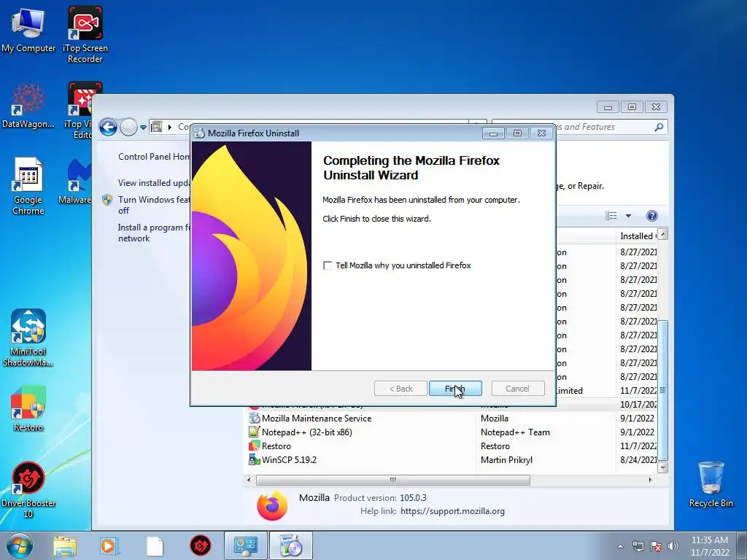
Task: Open Install a program from the network
Action: pyautogui.click(x=154, y=233)
